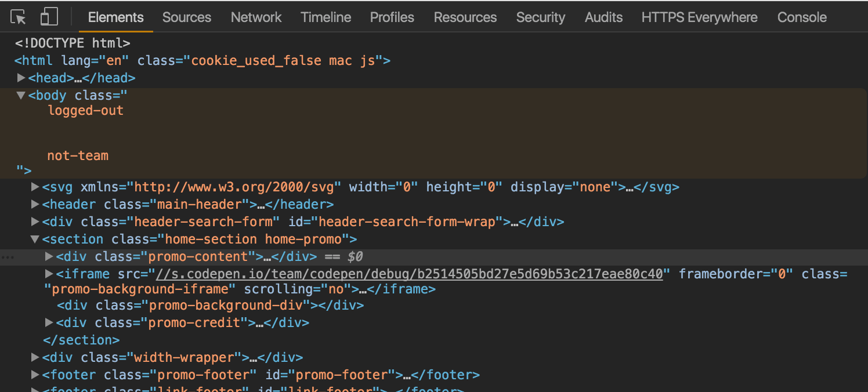Select the Profiles tab
Screen dimensions: 868x392
[392, 17]
